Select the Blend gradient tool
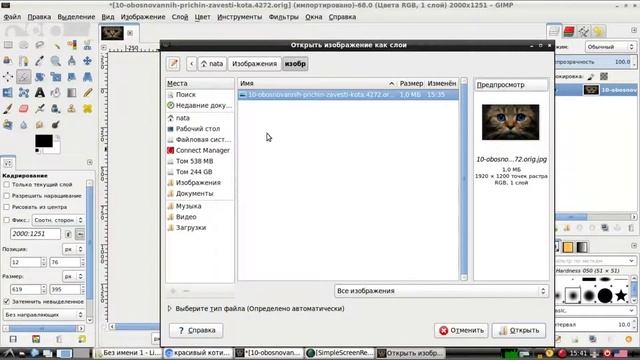 [x=72, y=93]
